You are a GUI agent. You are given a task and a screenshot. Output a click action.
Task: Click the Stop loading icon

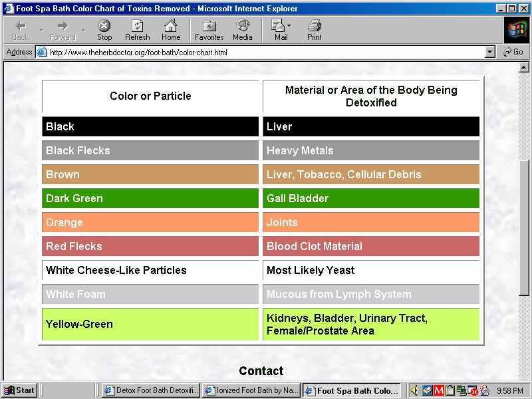click(x=104, y=29)
